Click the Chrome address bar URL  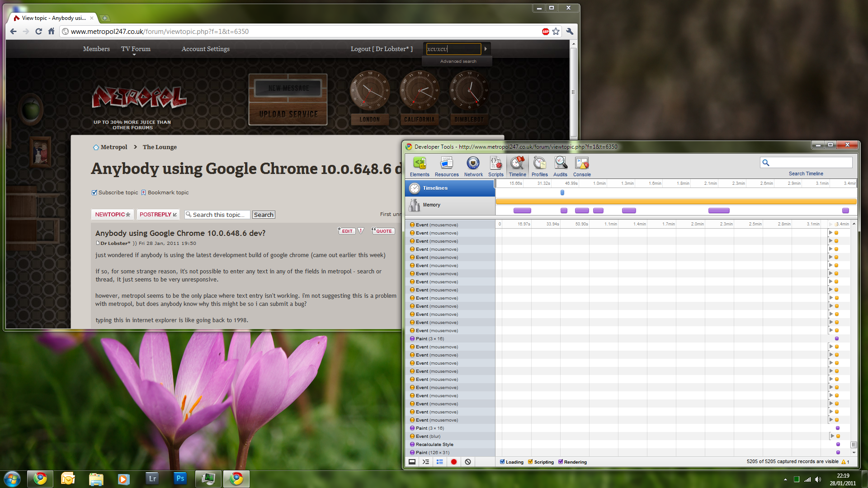(160, 32)
